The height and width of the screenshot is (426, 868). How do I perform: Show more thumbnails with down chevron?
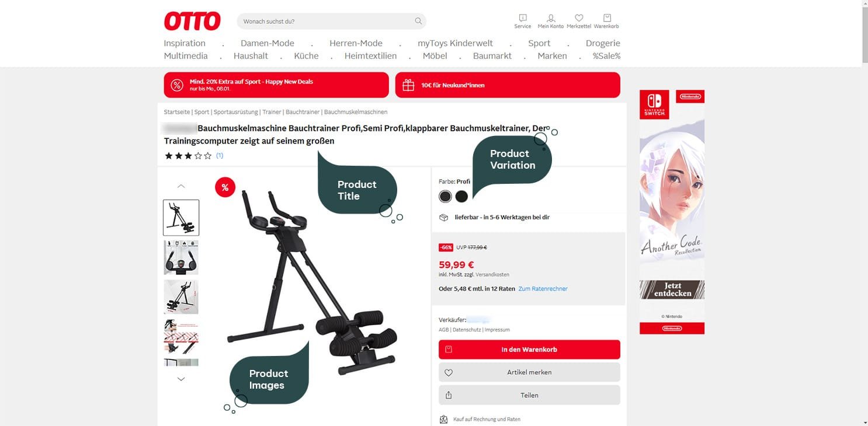pyautogui.click(x=181, y=379)
